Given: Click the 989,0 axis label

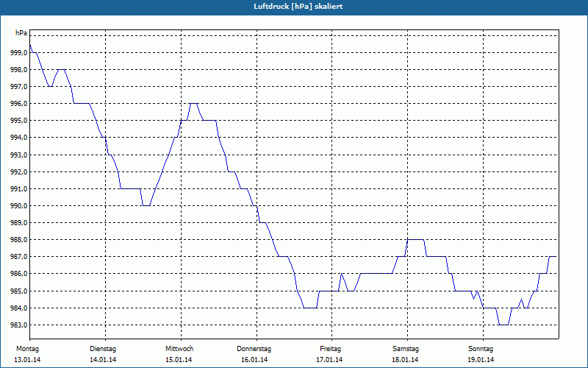Looking at the screenshot, I should tap(19, 223).
